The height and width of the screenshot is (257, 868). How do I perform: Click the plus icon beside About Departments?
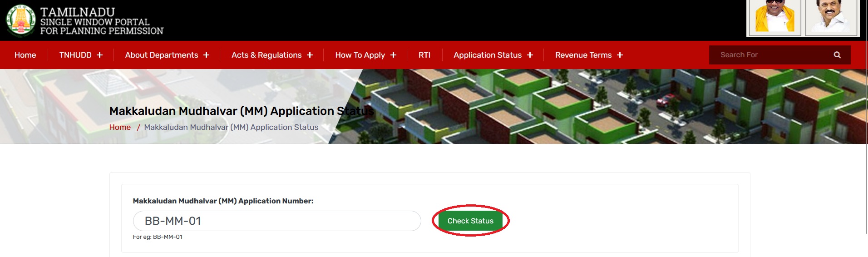pos(206,55)
